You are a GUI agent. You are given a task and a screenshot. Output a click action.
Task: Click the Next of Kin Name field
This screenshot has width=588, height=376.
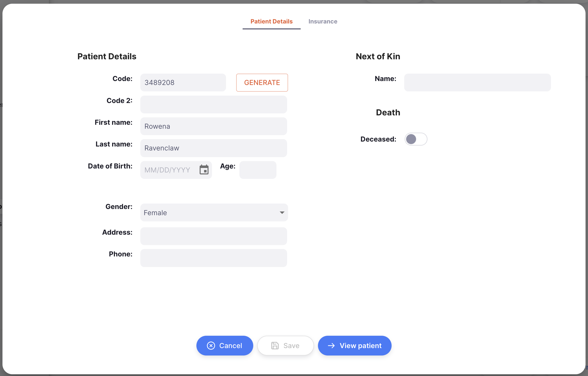pyautogui.click(x=477, y=83)
